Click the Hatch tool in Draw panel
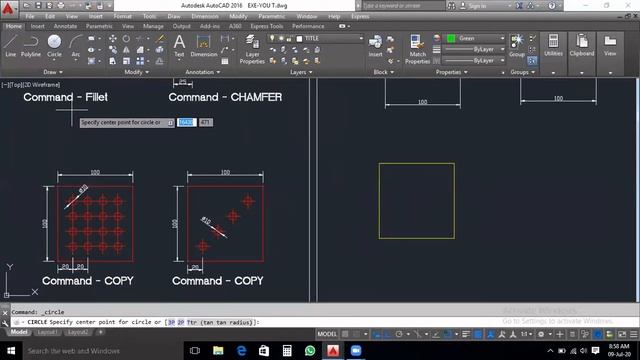 tap(91, 61)
